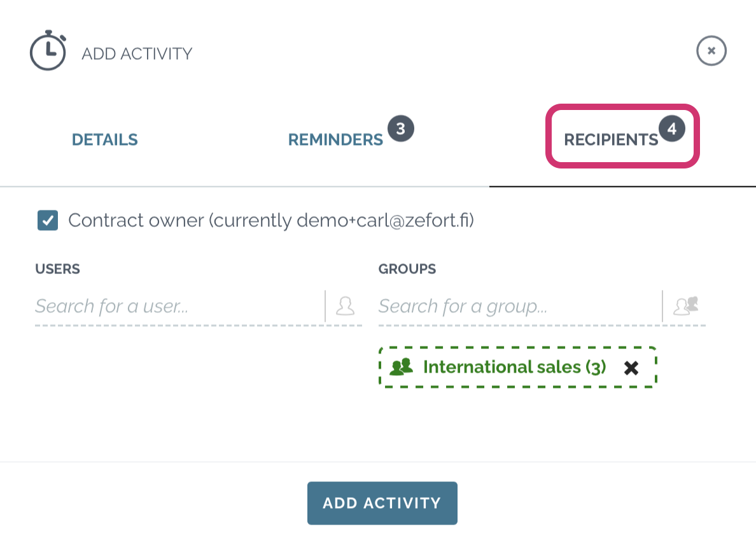Click the 'International sales (3)' label

point(514,367)
